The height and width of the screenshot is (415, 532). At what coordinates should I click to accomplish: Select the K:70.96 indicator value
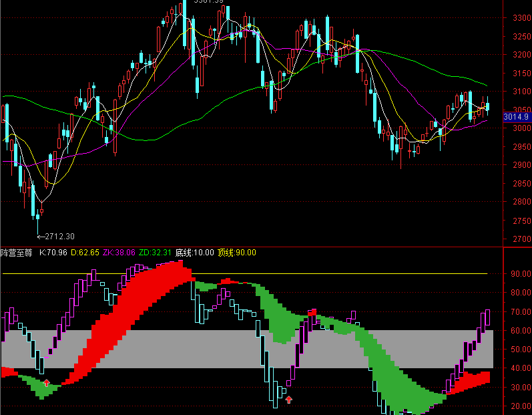[53, 253]
